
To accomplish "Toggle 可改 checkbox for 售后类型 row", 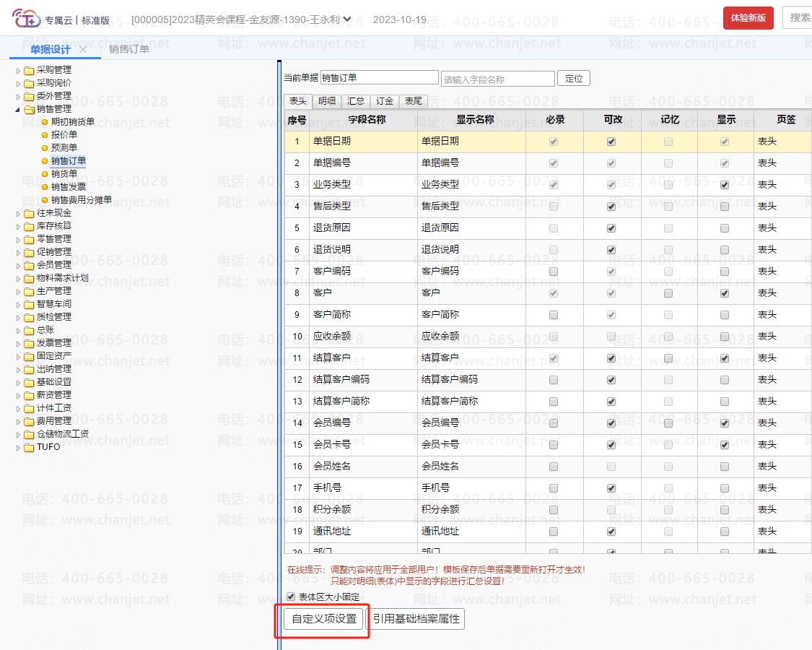I will click(x=611, y=207).
